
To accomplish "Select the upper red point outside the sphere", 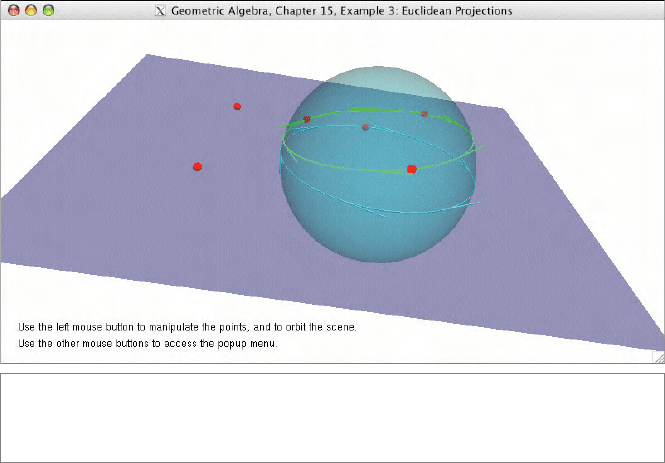I will click(237, 106).
